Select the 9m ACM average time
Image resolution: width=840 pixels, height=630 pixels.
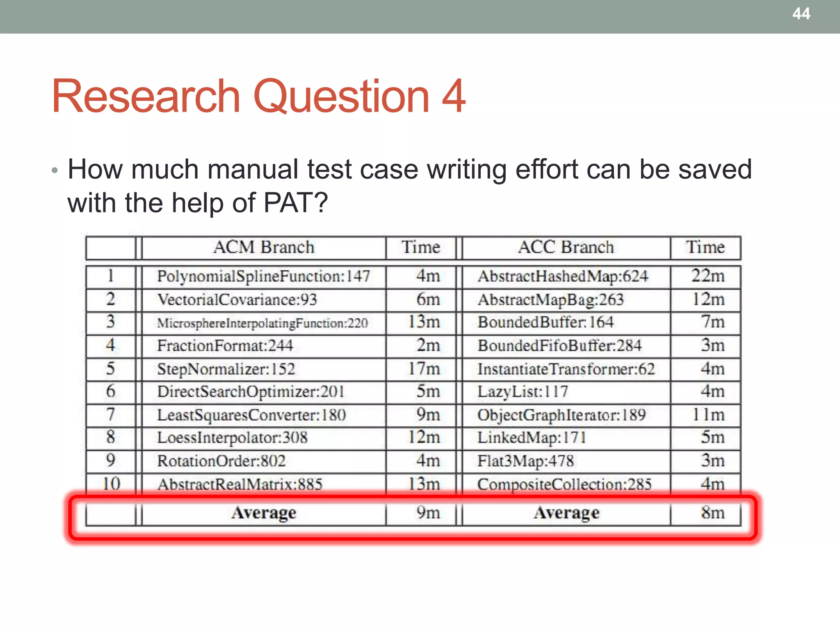pyautogui.click(x=428, y=512)
